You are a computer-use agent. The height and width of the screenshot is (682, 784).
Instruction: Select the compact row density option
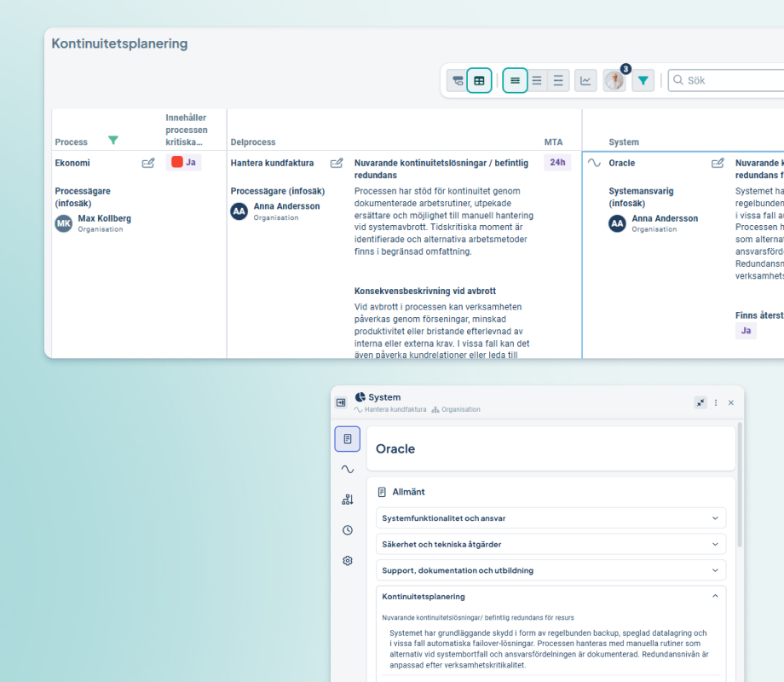point(515,81)
